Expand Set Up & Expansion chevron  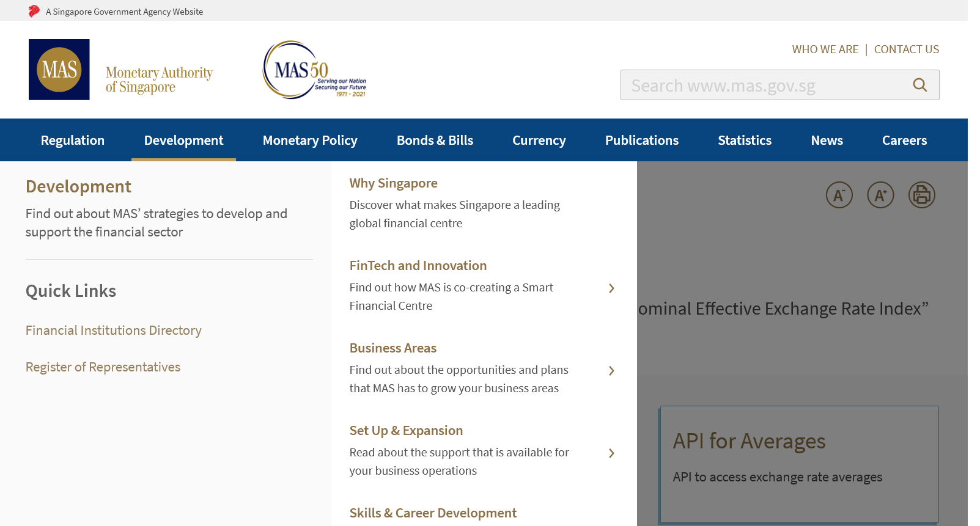point(611,453)
